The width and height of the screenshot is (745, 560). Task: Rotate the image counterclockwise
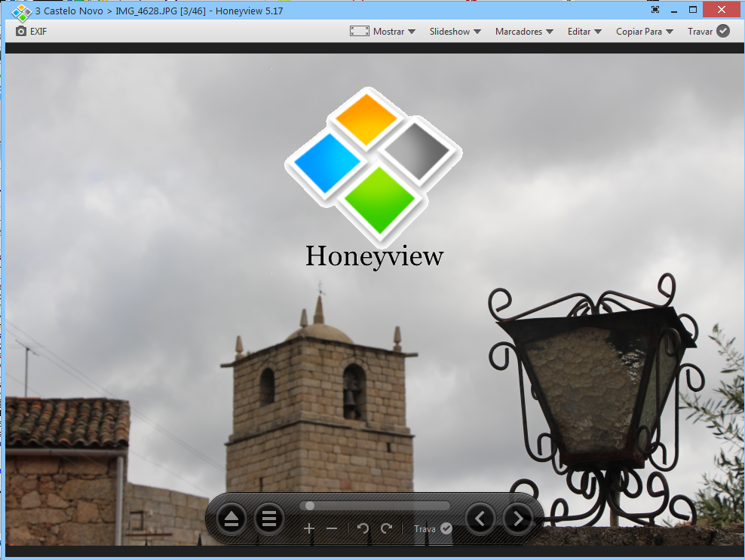[x=362, y=528]
